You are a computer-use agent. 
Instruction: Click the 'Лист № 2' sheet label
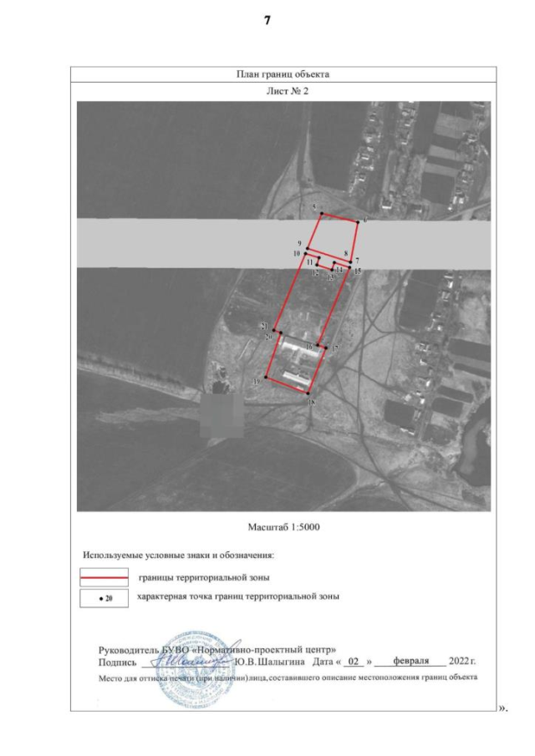282,90
